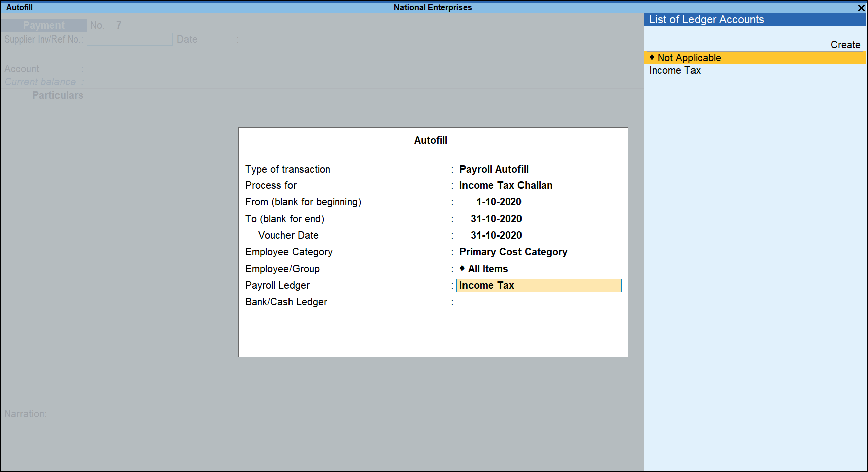Click the To date value 31-10-2020
The image size is (868, 472).
click(x=496, y=219)
